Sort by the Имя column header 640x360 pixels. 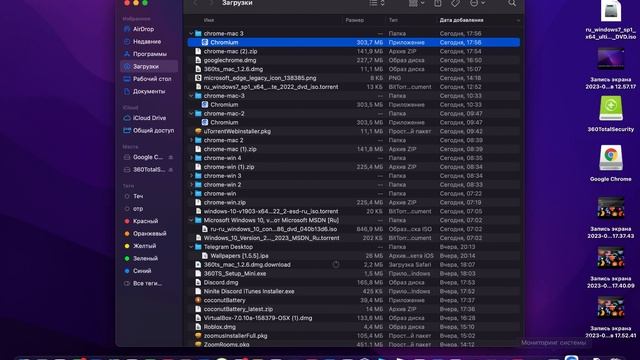(209, 20)
